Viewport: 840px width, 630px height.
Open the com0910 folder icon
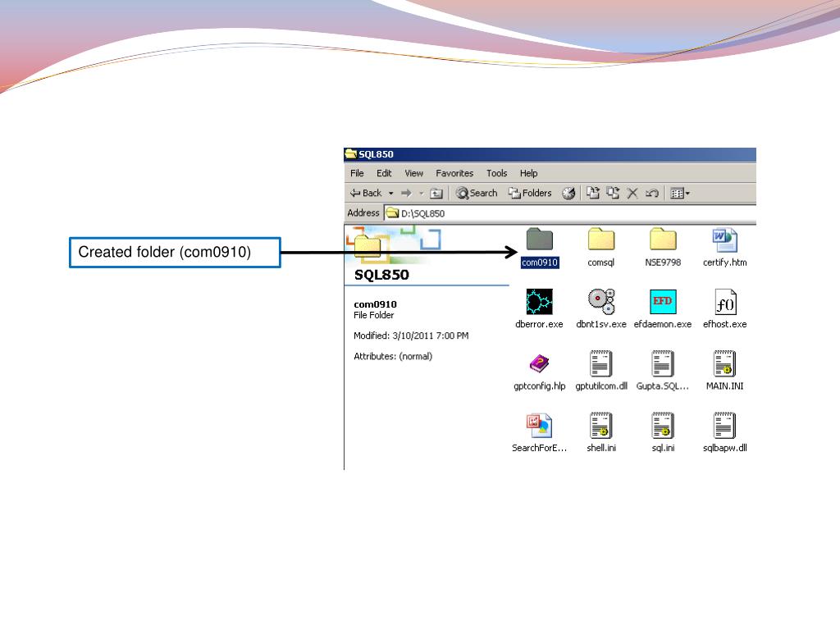pos(540,240)
